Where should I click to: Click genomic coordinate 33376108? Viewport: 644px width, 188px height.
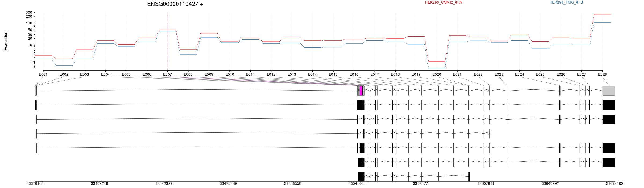(35, 184)
